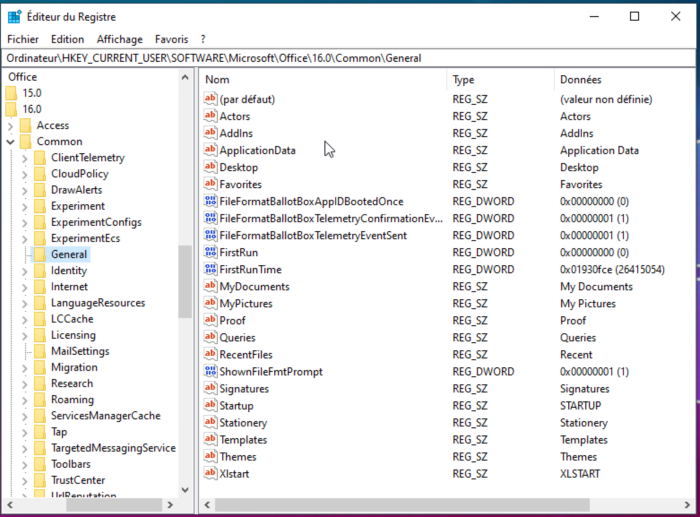Click the folder icon beside TrustCenter
The height and width of the screenshot is (517, 700).
coord(40,480)
